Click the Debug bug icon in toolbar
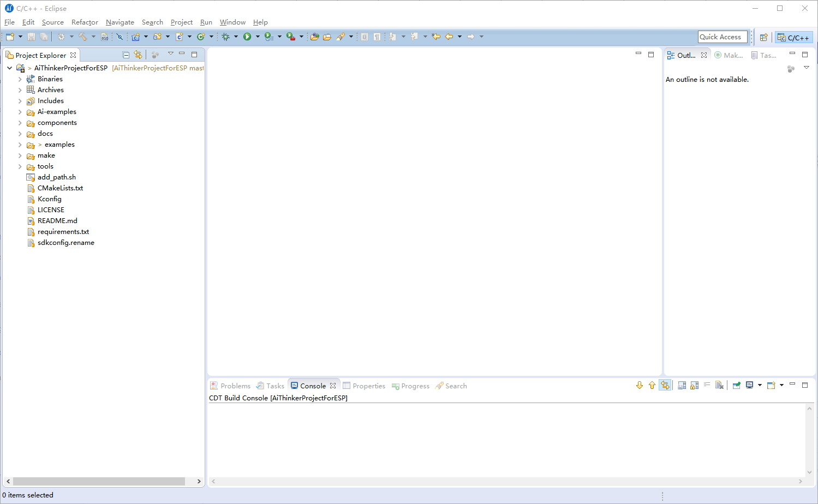Image resolution: width=818 pixels, height=504 pixels. pyautogui.click(x=225, y=37)
